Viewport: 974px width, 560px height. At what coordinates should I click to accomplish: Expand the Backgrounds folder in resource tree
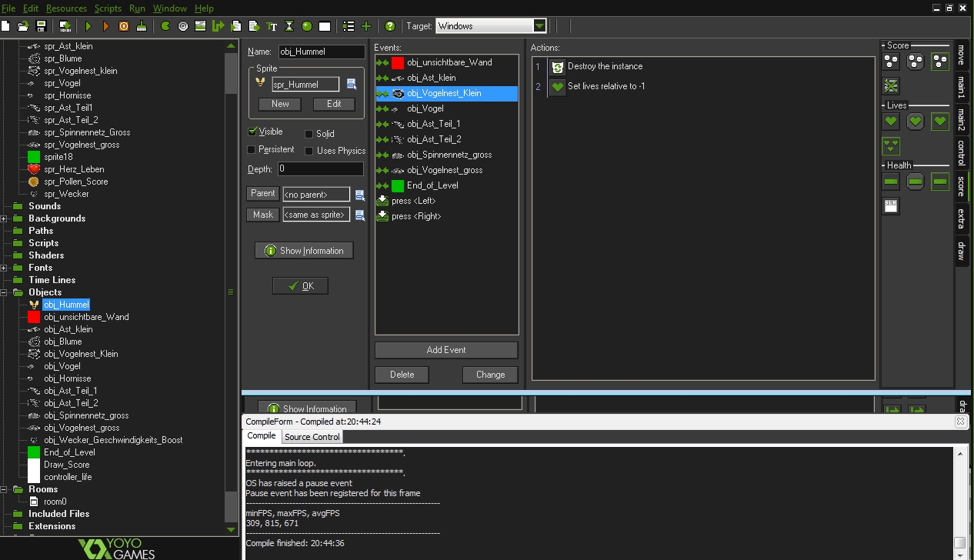pos(5,218)
